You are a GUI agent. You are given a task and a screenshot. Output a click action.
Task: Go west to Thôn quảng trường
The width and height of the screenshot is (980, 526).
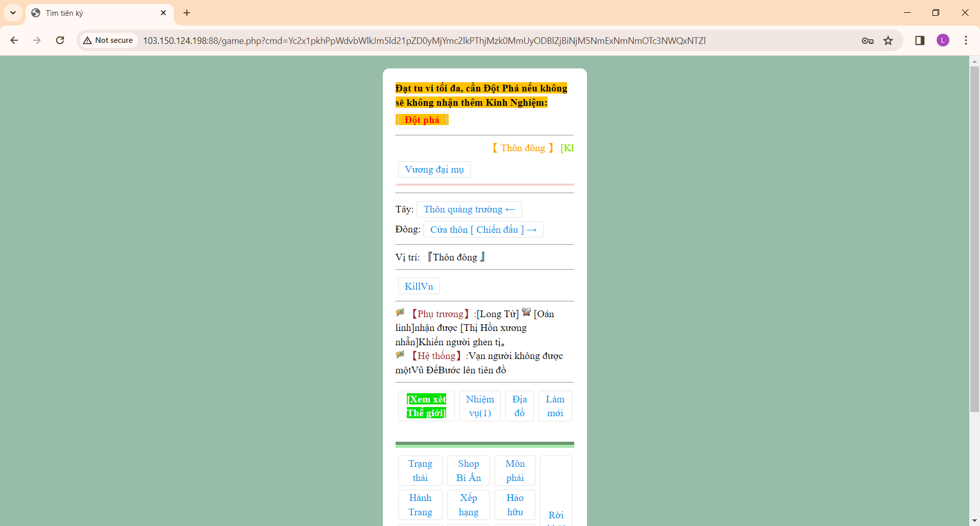tap(469, 209)
